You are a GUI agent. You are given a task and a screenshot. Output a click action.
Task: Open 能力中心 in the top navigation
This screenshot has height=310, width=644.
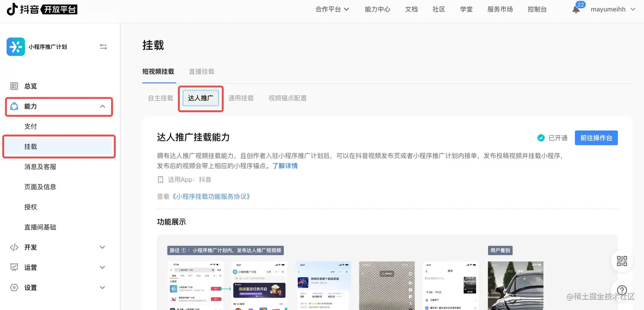click(377, 9)
